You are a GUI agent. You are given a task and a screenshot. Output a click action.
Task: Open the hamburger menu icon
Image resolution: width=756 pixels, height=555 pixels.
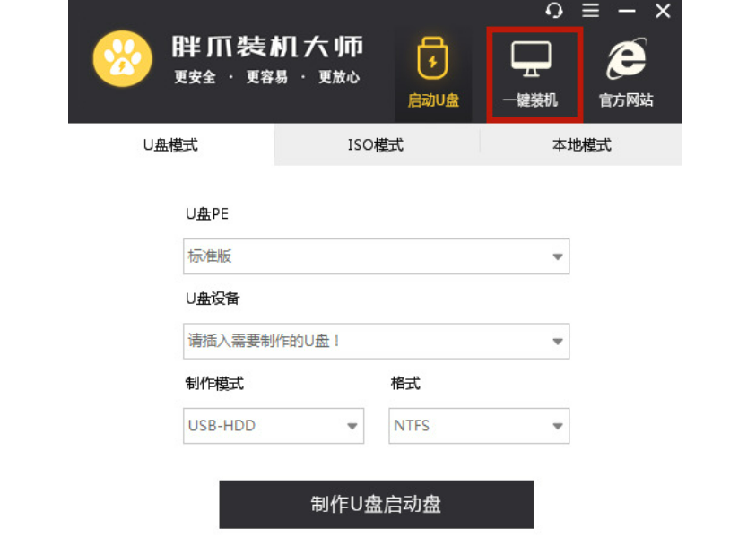591,10
